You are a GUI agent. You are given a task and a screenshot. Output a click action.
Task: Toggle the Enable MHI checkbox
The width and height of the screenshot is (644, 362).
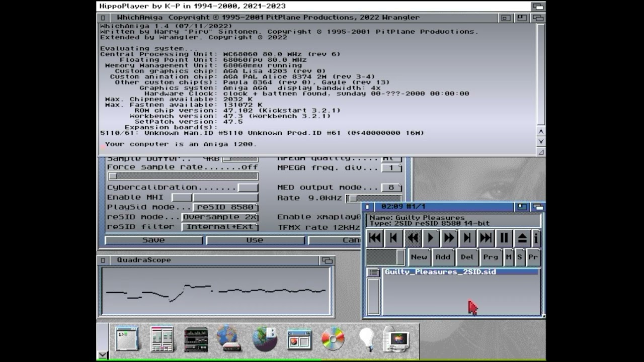pos(182,197)
